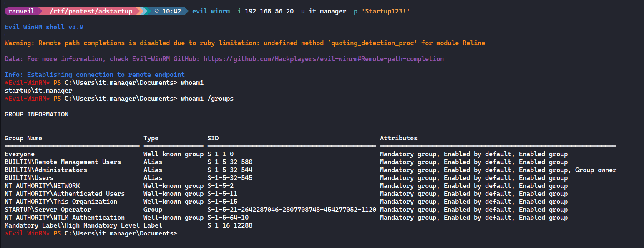Click the Mandatory Label\High Mandatory Level row

(67, 225)
